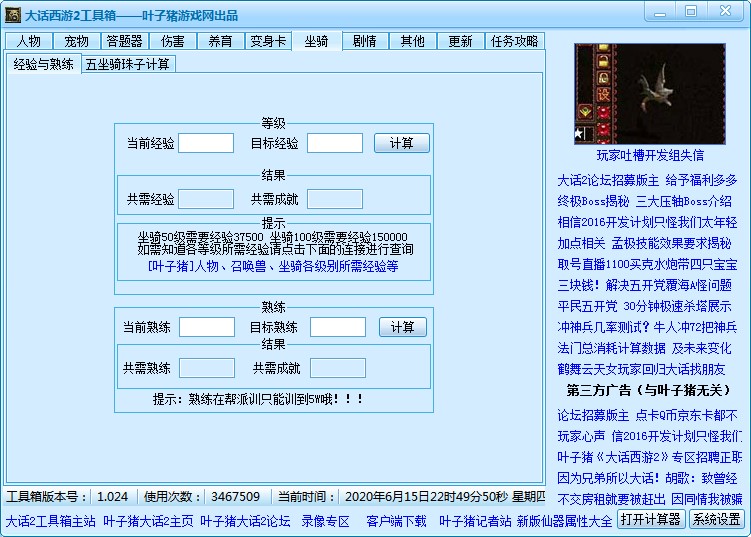
Task: Switch to the 宠物 tab
Action: (x=77, y=41)
